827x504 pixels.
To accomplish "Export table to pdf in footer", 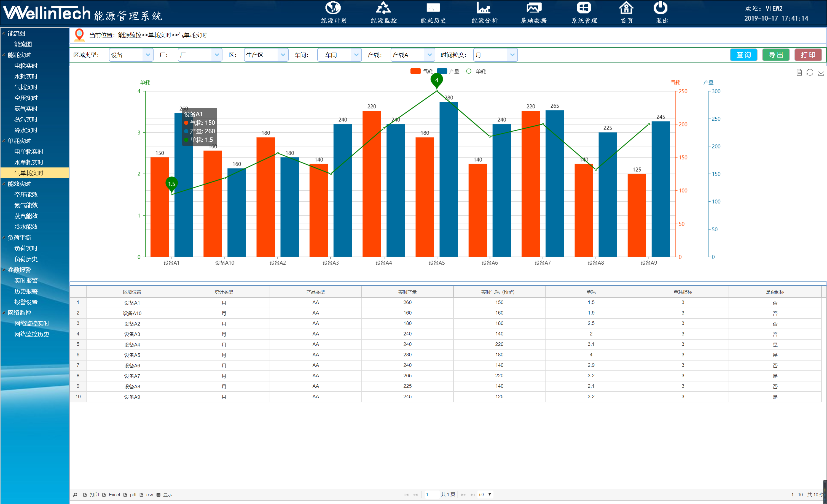I will pyautogui.click(x=130, y=495).
